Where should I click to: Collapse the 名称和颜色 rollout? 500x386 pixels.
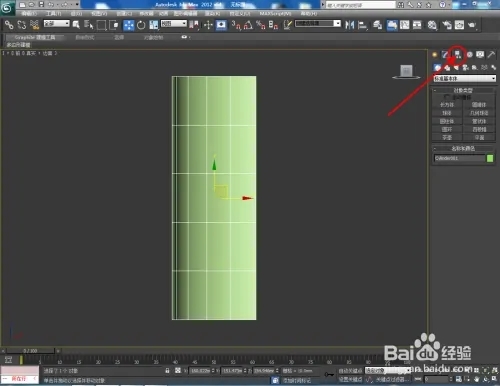pos(463,148)
